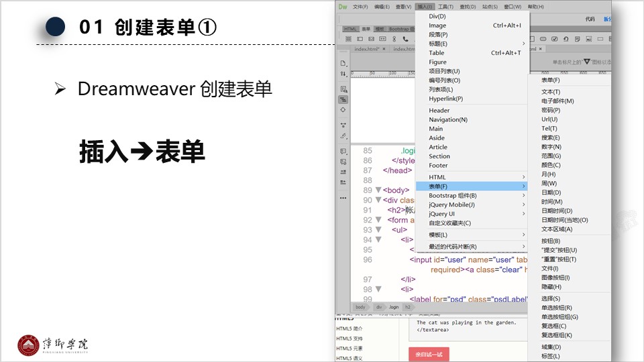Click the file management arrows icon
This screenshot has height=362, width=644.
pos(343,74)
